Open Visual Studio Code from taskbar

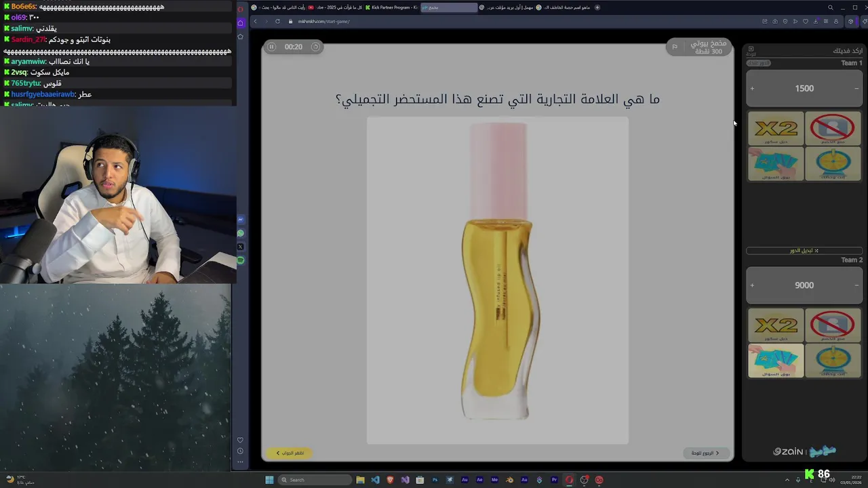point(375,480)
